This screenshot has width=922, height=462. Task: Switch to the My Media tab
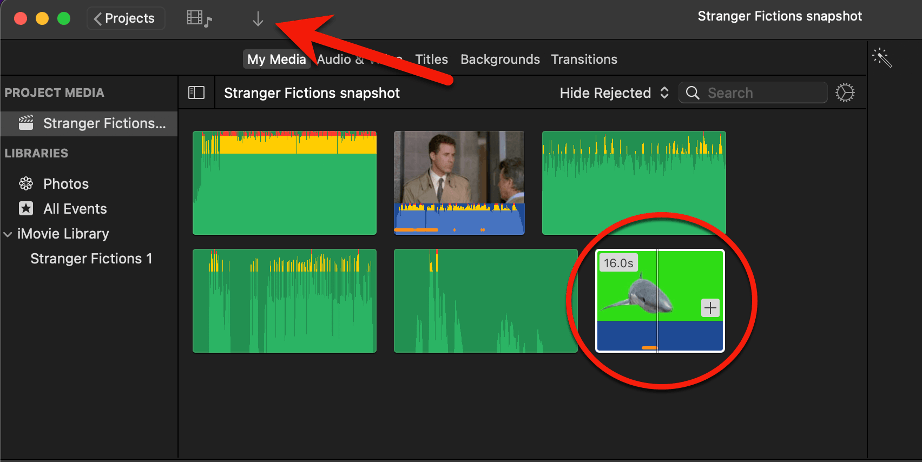coord(276,59)
